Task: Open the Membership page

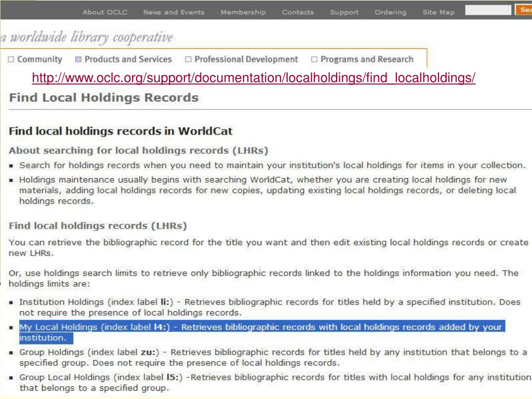Action: pos(243,12)
